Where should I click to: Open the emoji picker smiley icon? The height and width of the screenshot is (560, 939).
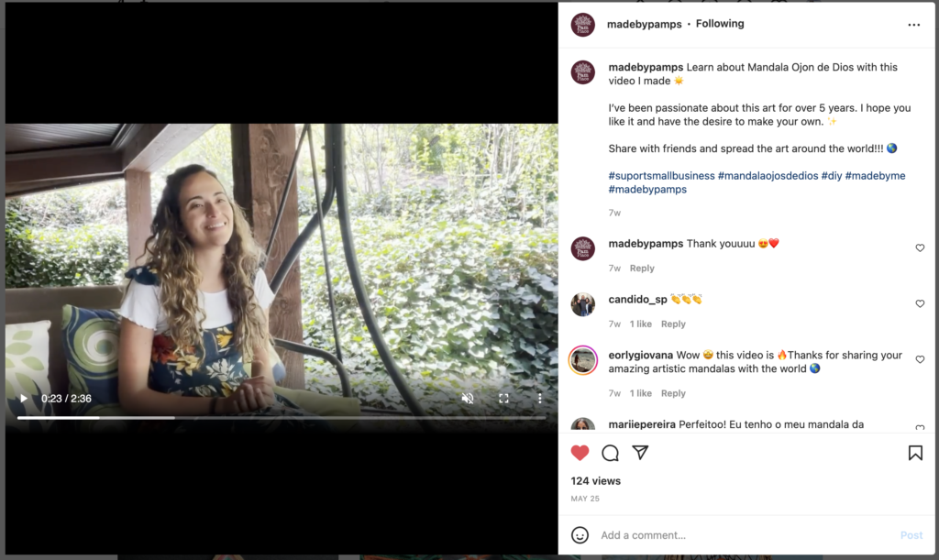coord(580,534)
